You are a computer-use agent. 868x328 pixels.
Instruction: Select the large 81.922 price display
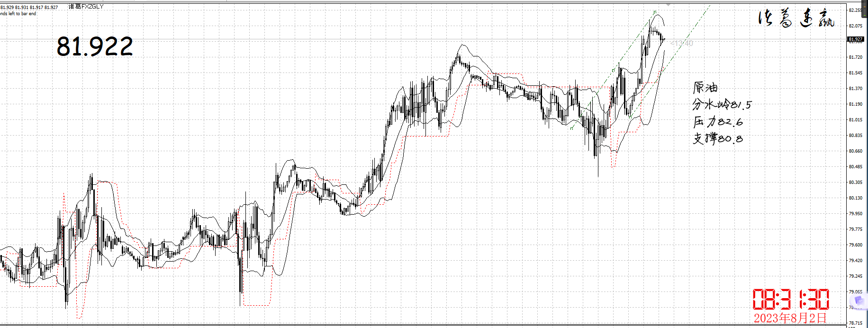click(x=95, y=46)
